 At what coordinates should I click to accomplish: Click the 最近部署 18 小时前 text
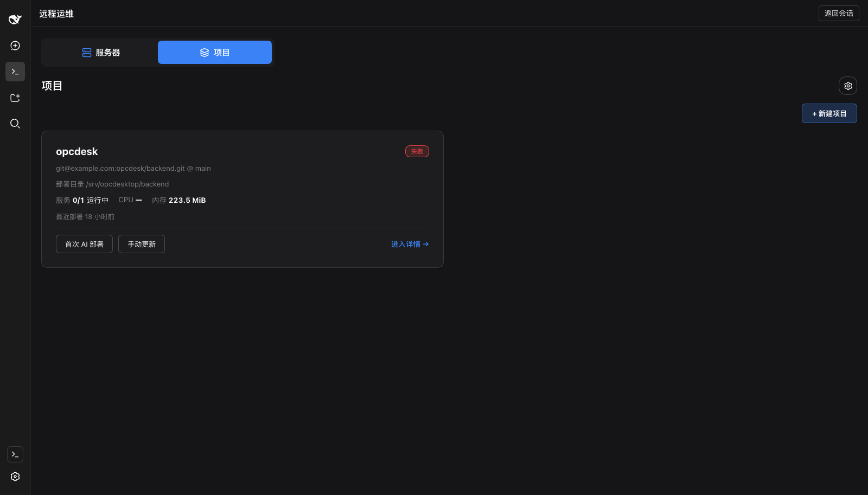click(85, 217)
